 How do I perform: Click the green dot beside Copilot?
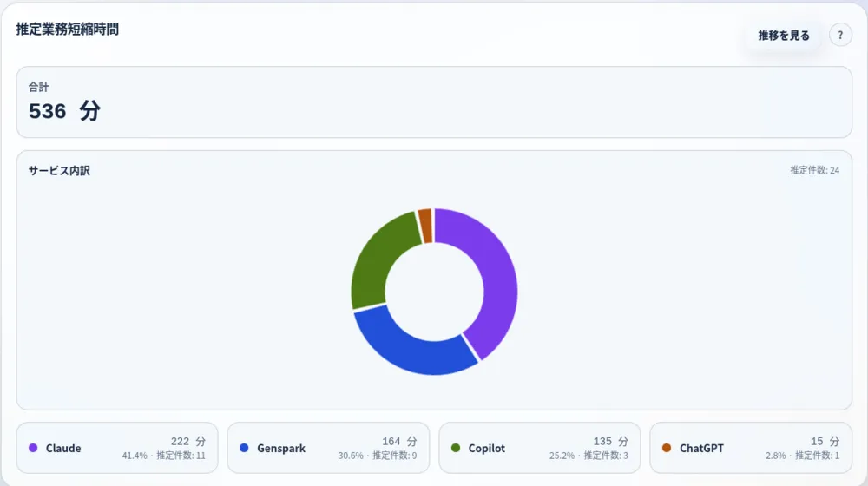pos(456,448)
